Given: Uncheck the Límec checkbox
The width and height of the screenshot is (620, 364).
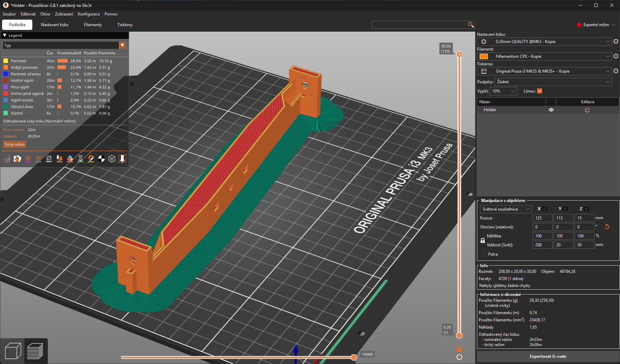Looking at the screenshot, I should coord(539,91).
